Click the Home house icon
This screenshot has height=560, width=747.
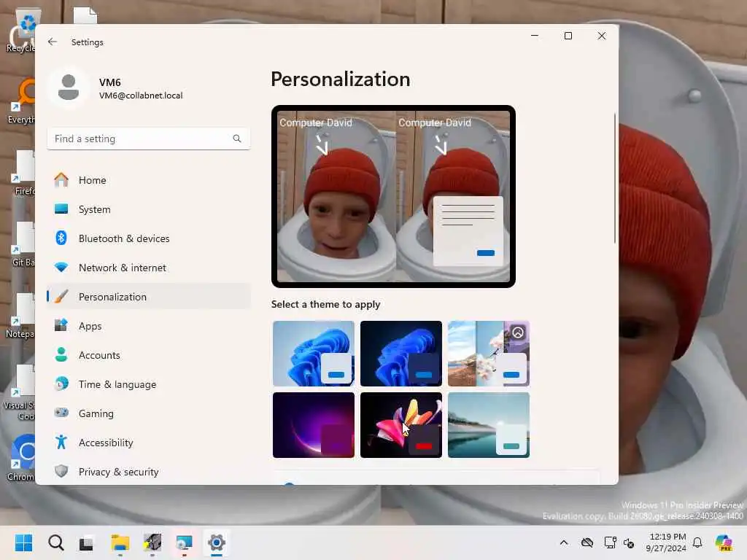[x=61, y=180]
